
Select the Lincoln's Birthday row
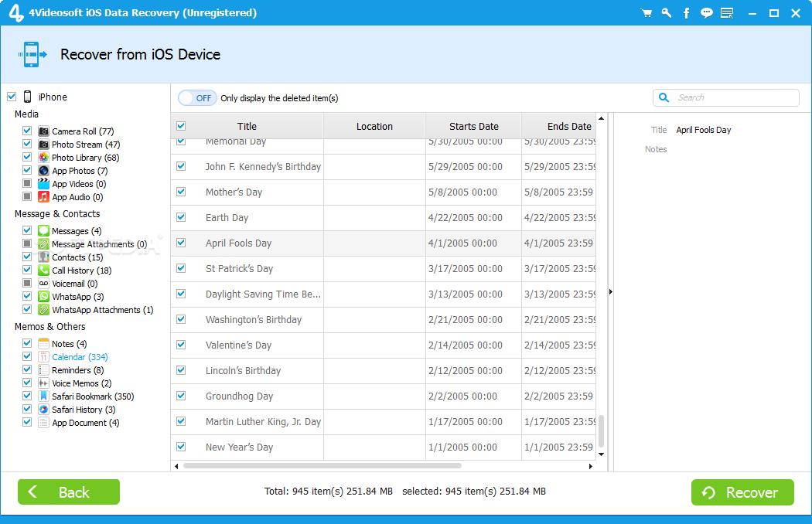pos(384,371)
